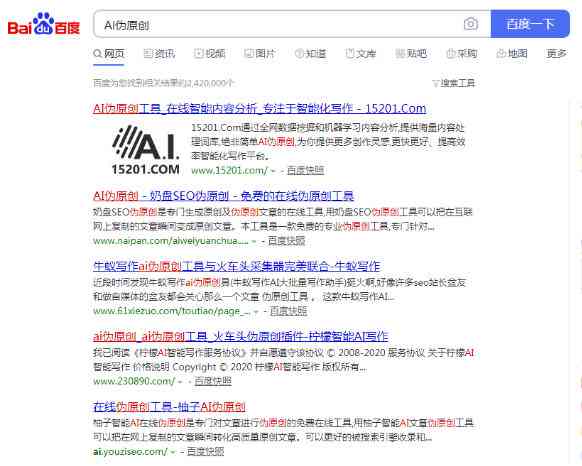Open result AI伪原创 - 奶盘SEO伪原创
This screenshot has width=582, height=466.
tap(223, 196)
